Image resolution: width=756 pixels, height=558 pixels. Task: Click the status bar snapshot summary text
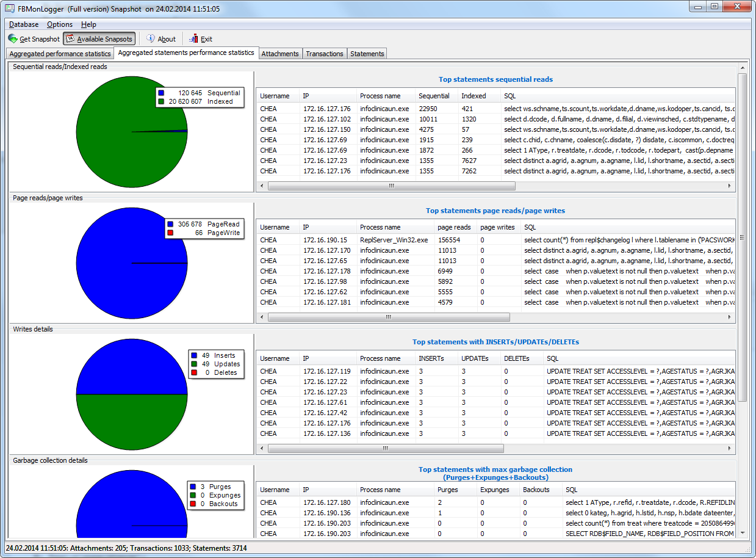[128, 548]
